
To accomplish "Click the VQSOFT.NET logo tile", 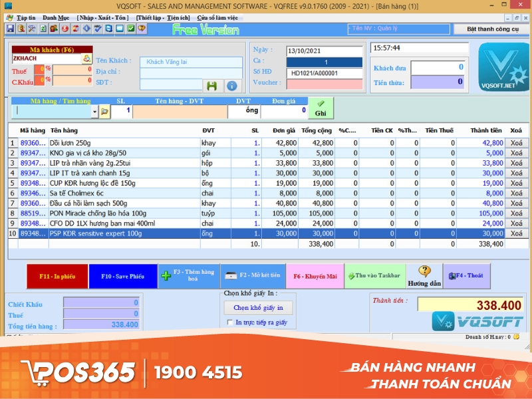I will pos(503,67).
